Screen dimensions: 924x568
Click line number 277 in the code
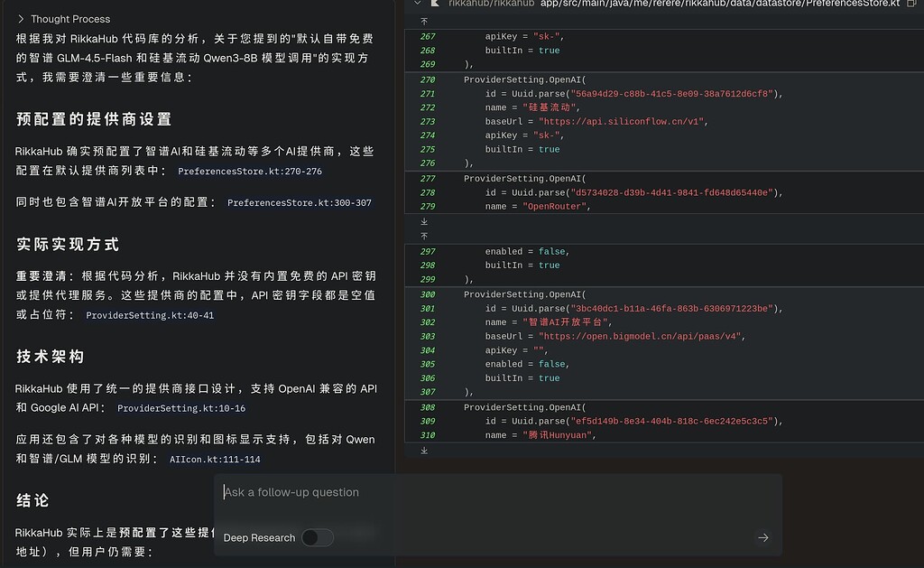(428, 178)
